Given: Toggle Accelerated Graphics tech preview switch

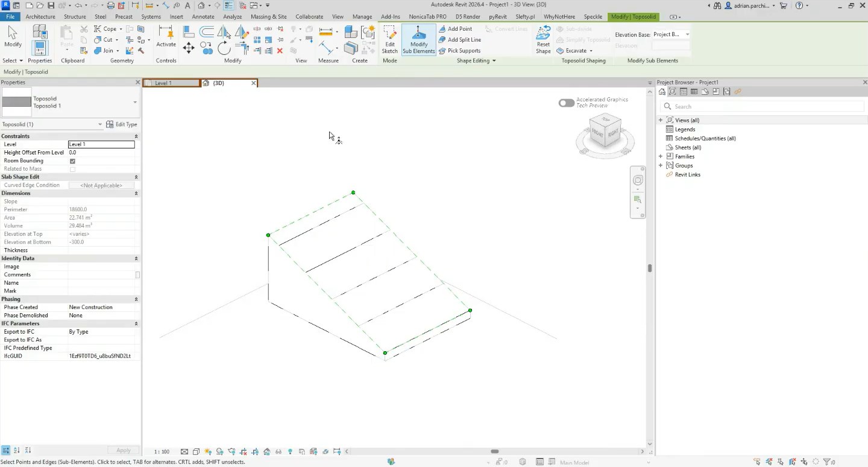Looking at the screenshot, I should [566, 103].
